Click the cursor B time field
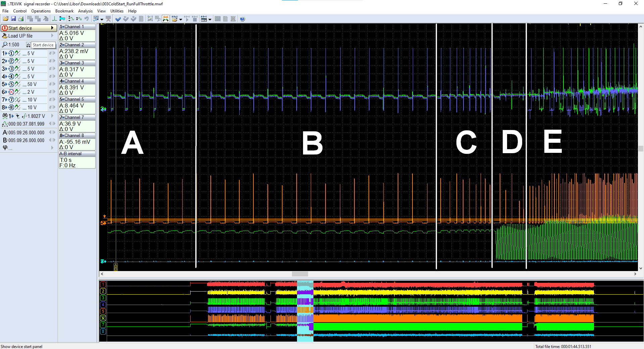Screen dimensions: 644x349 tap(26, 140)
